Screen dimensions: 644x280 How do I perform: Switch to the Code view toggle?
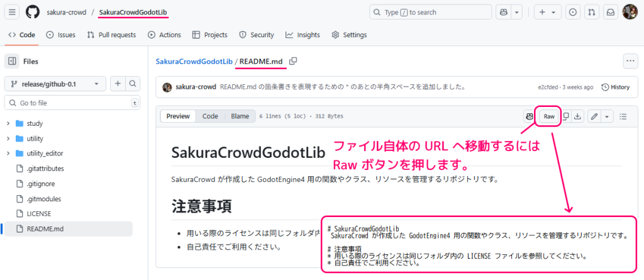click(210, 116)
